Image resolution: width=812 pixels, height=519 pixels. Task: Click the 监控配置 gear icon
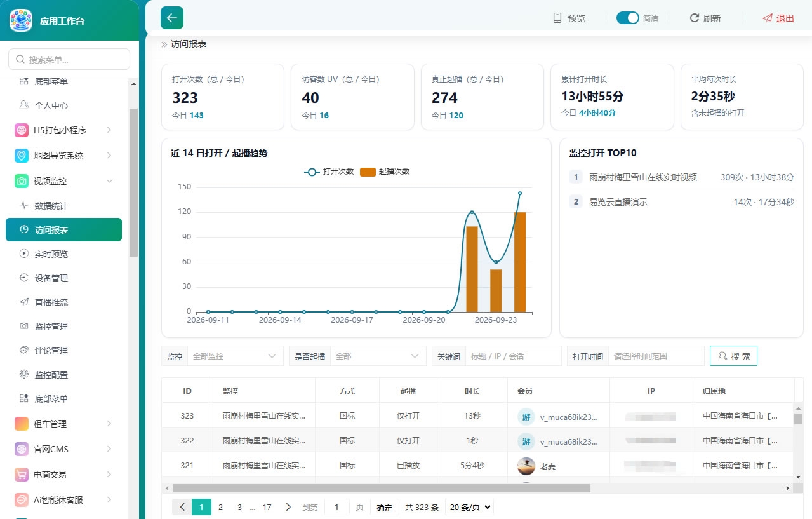point(24,375)
